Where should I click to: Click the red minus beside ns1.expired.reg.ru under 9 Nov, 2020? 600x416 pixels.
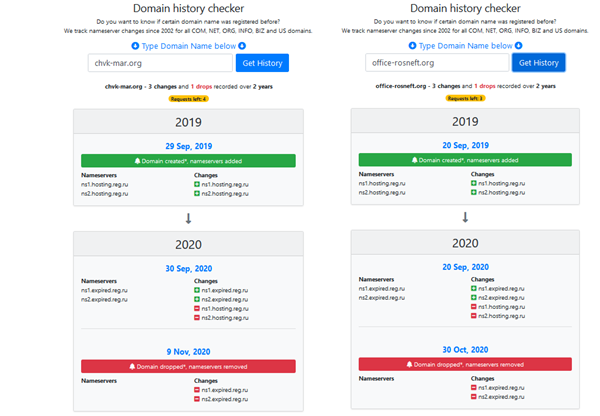tap(197, 391)
